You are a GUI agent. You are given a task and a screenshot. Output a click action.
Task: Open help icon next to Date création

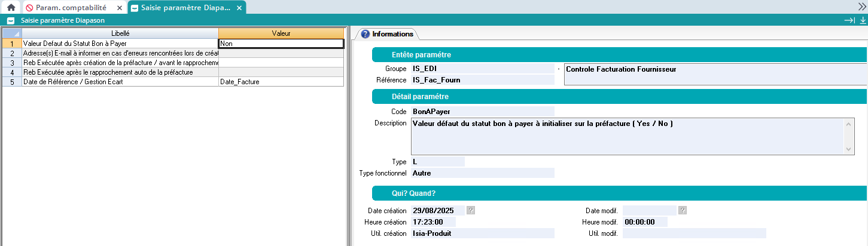(471, 210)
